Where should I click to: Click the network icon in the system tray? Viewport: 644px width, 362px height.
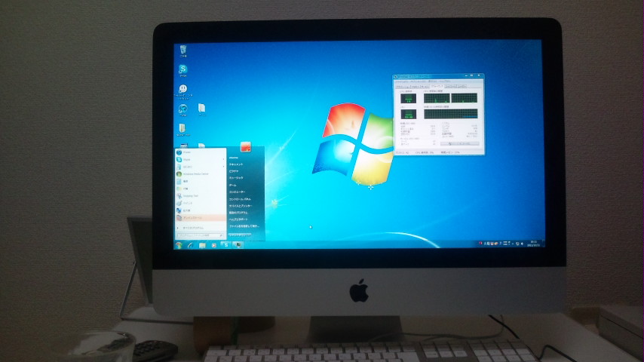(517, 244)
